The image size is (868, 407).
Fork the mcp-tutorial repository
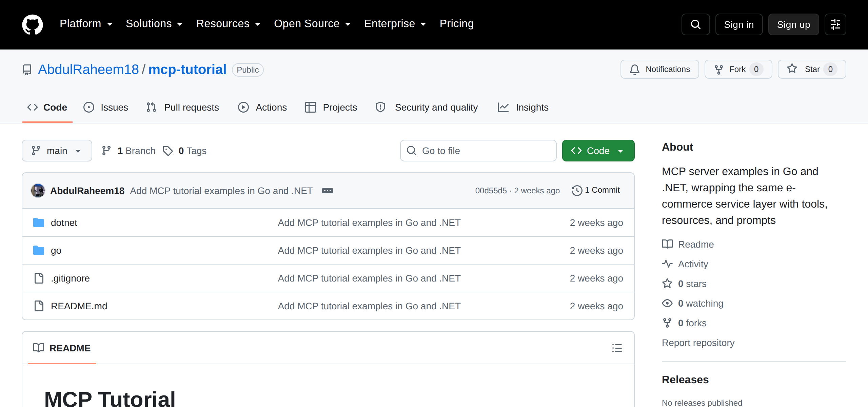[x=738, y=69]
